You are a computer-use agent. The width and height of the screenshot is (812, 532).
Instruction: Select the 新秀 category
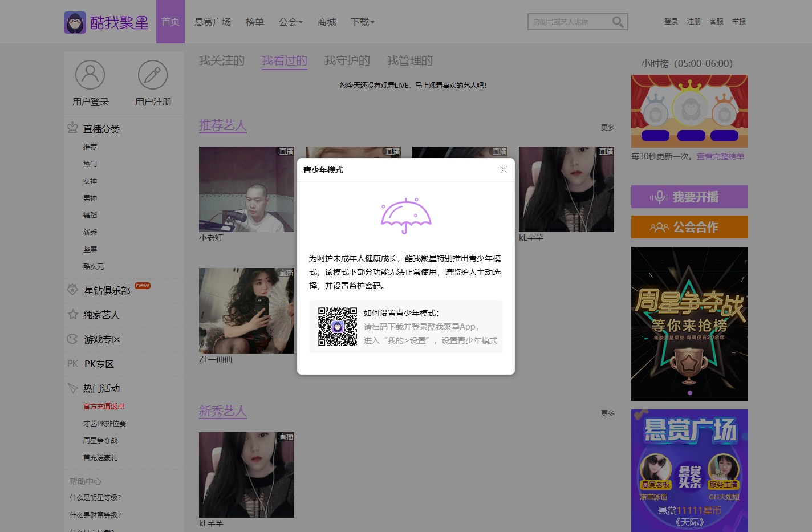[x=90, y=232]
